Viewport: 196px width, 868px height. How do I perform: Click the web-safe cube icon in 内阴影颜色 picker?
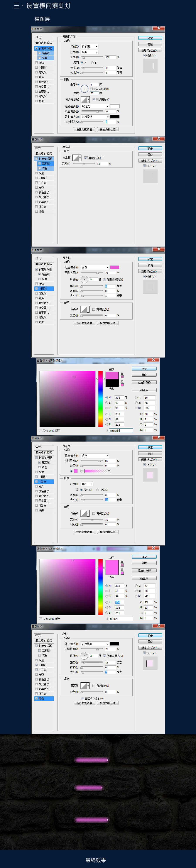coord(122,381)
